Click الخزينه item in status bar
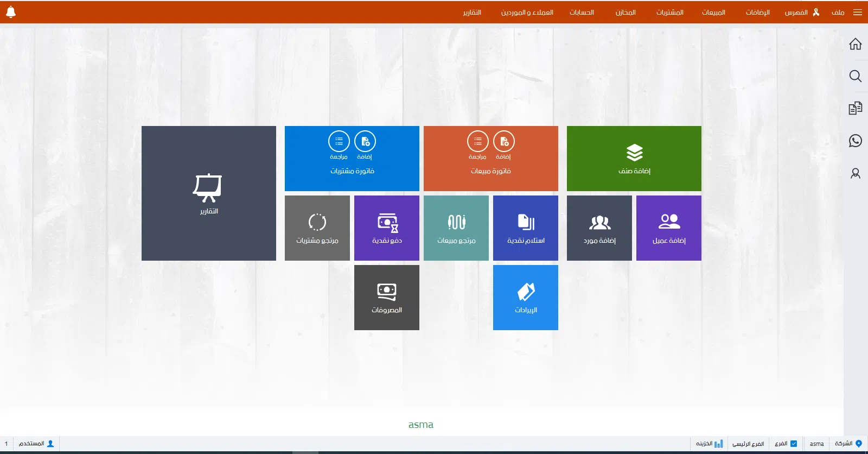 tap(709, 444)
